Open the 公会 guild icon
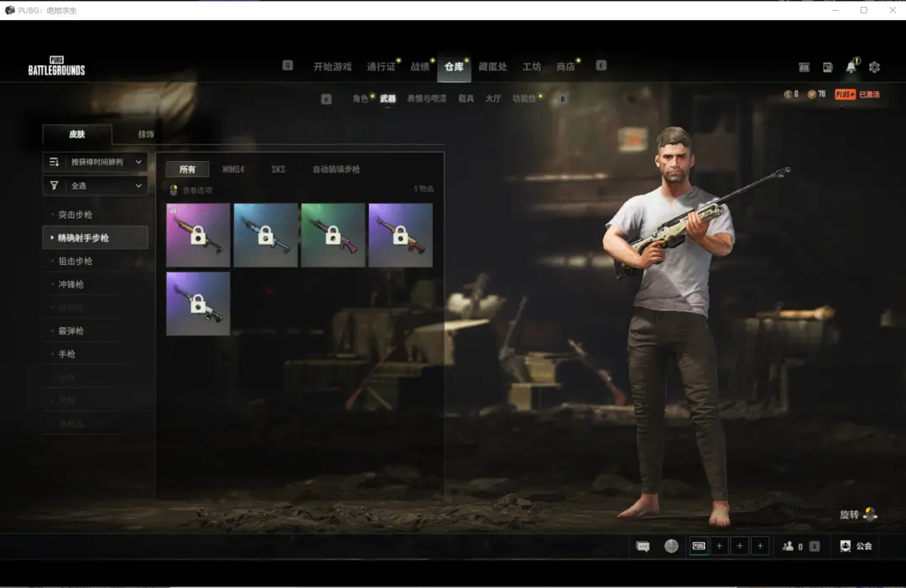 (846, 546)
